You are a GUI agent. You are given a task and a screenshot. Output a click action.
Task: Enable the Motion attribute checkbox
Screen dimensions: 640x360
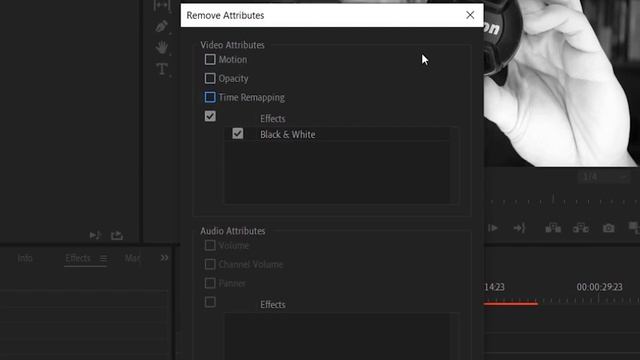click(210, 59)
